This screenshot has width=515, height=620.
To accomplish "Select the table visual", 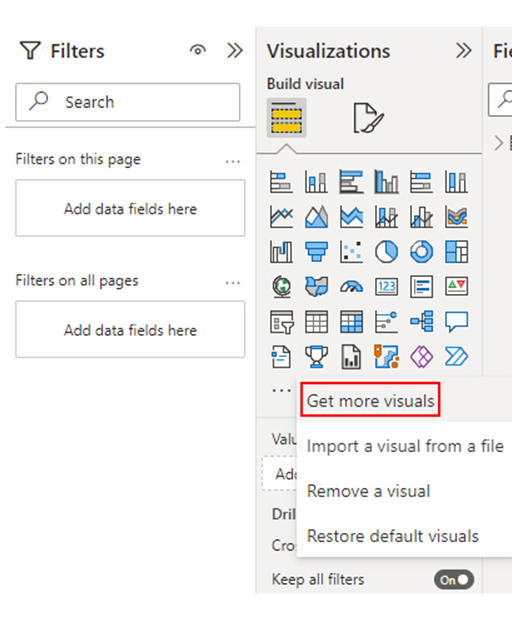I will click(x=316, y=321).
